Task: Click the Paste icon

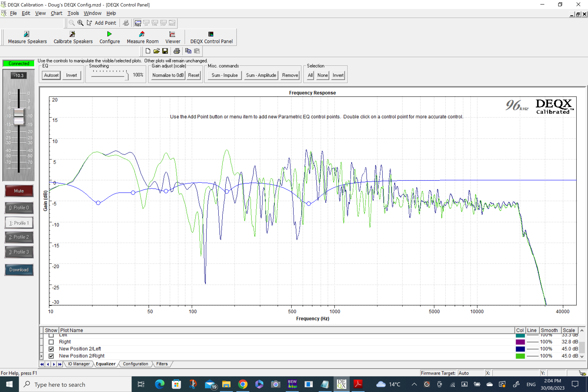Action: (197, 51)
